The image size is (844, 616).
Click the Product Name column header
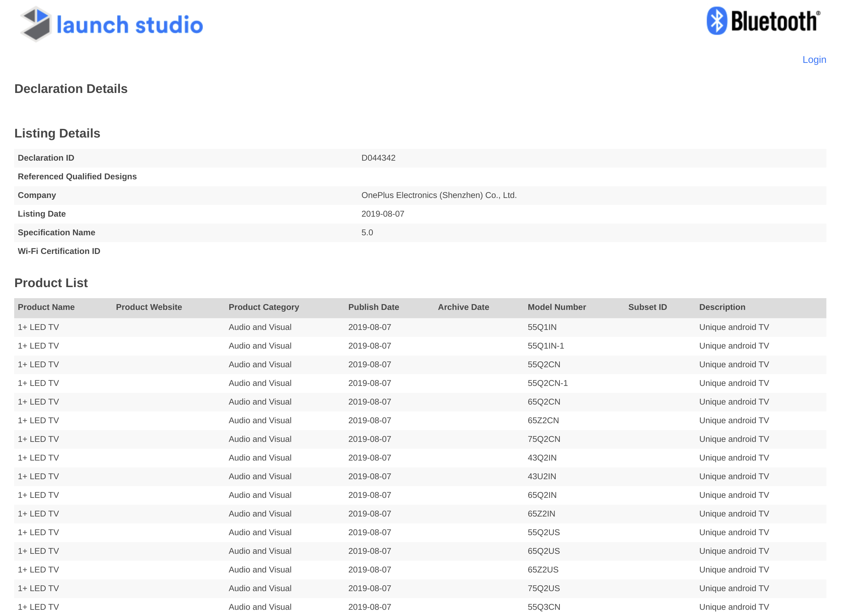pos(46,307)
